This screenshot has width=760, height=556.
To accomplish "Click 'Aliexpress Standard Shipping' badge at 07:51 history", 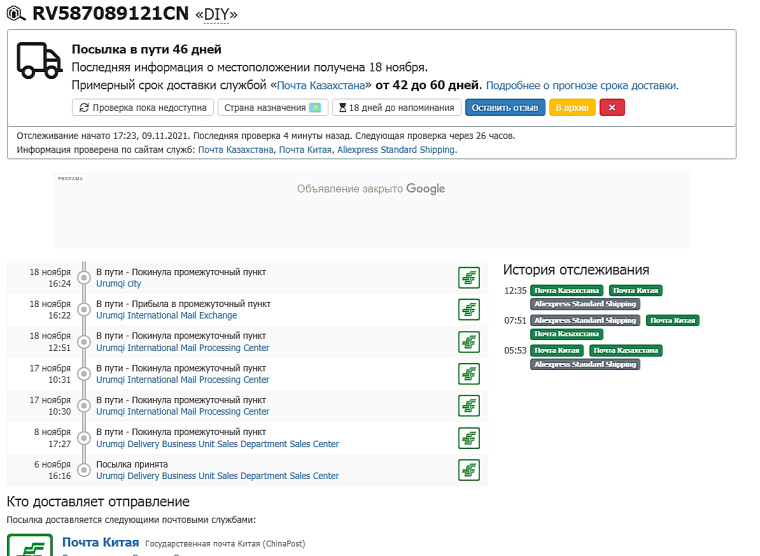I will click(585, 320).
